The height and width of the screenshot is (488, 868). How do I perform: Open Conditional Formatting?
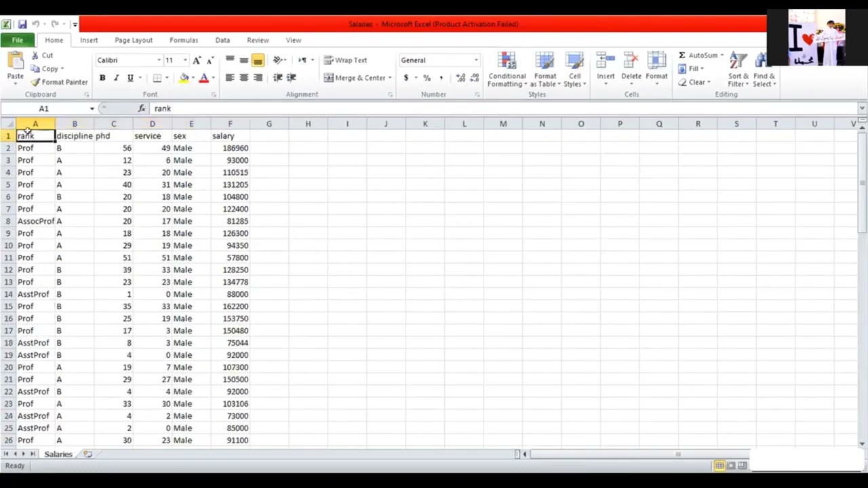tap(507, 70)
